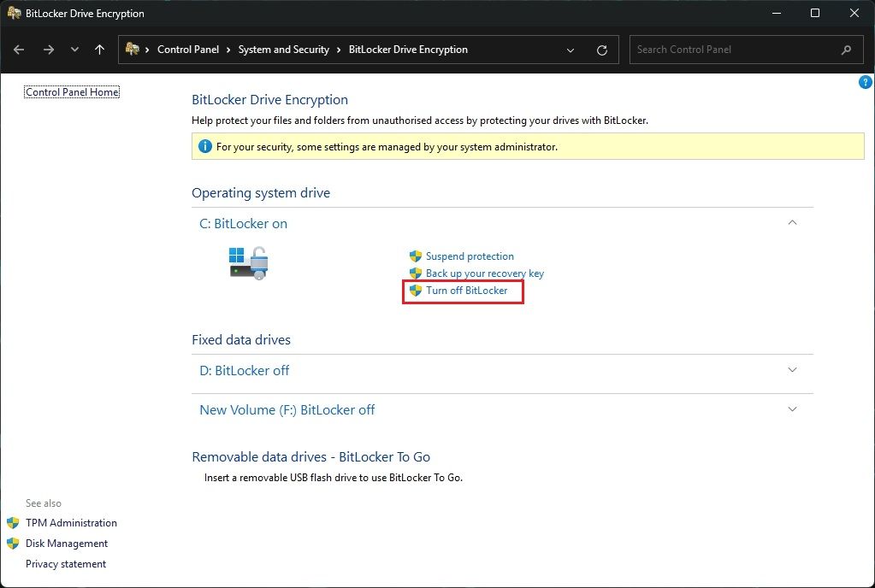Collapse the C: BitLocker on section
The height and width of the screenshot is (588, 875).
(x=792, y=222)
